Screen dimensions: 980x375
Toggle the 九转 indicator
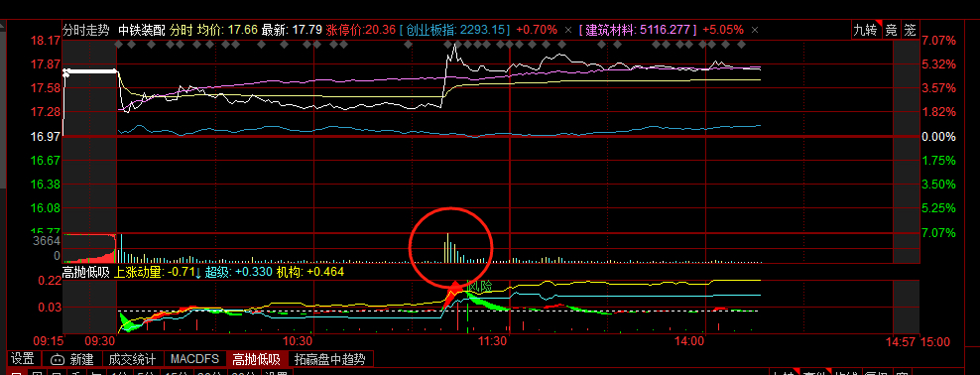(866, 30)
